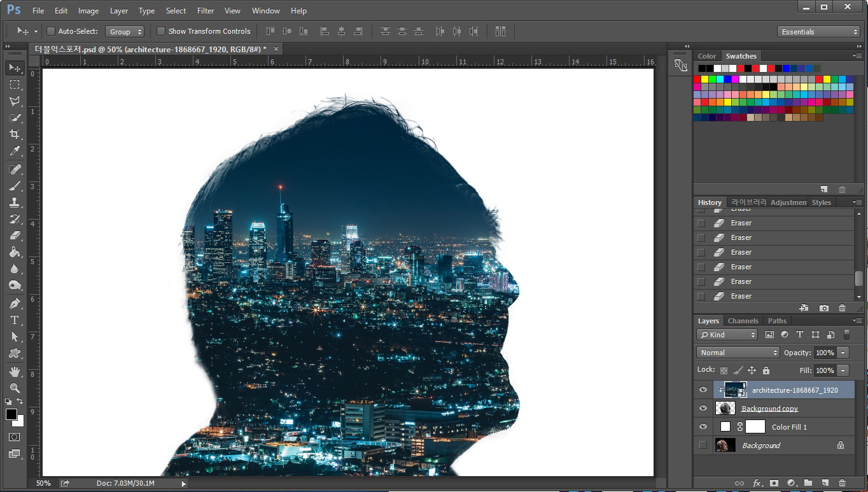Toggle layer filtering switch in Layers panel
Viewport: 868px width, 492px height.
point(846,335)
